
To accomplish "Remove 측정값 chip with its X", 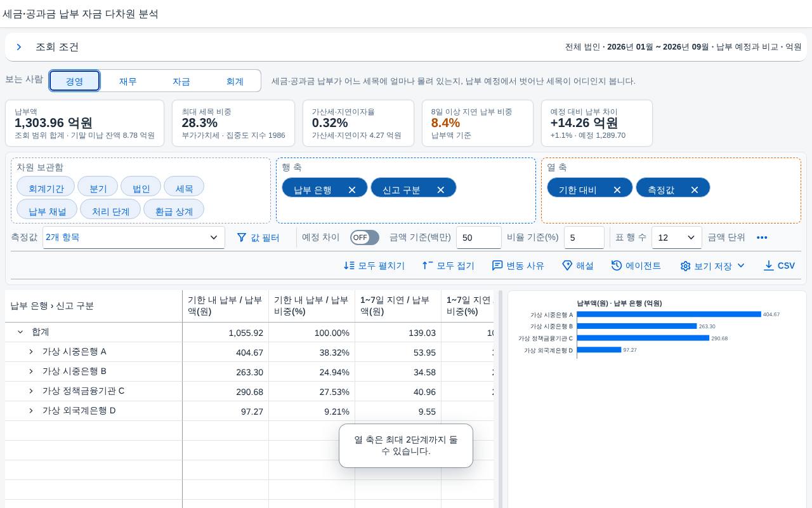I will coord(695,189).
